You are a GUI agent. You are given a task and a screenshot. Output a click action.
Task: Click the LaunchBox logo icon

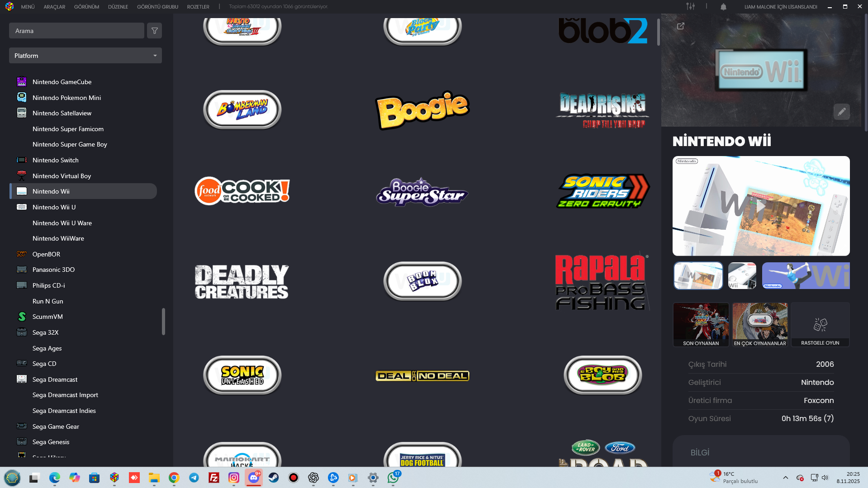(9, 7)
